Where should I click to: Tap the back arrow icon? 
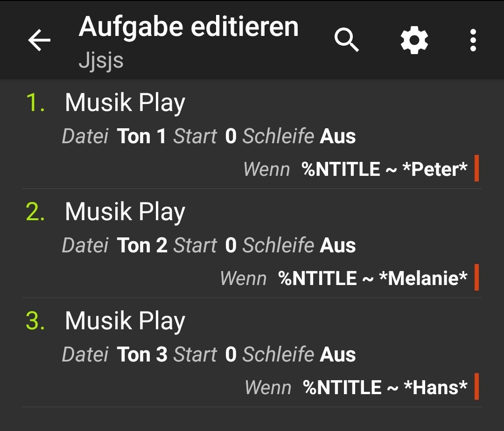39,40
